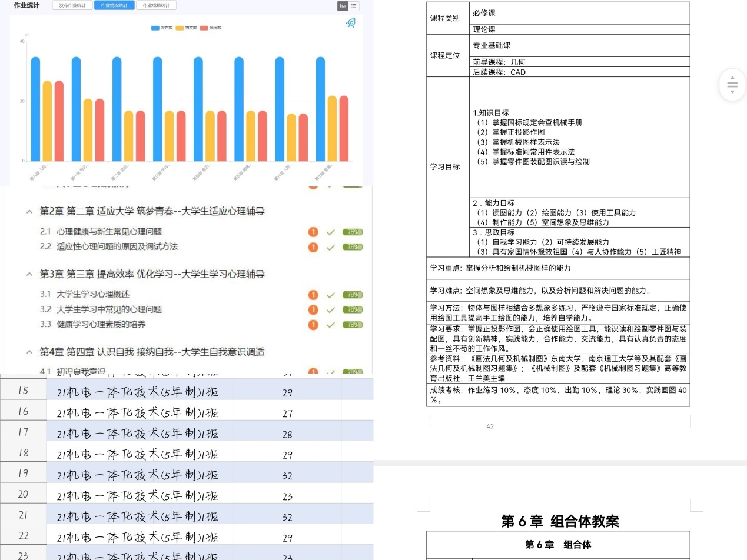The image size is (747, 560).
Task: Open lesson 2.2 适应性心理问题的原因及调试方法
Action: pos(109,246)
